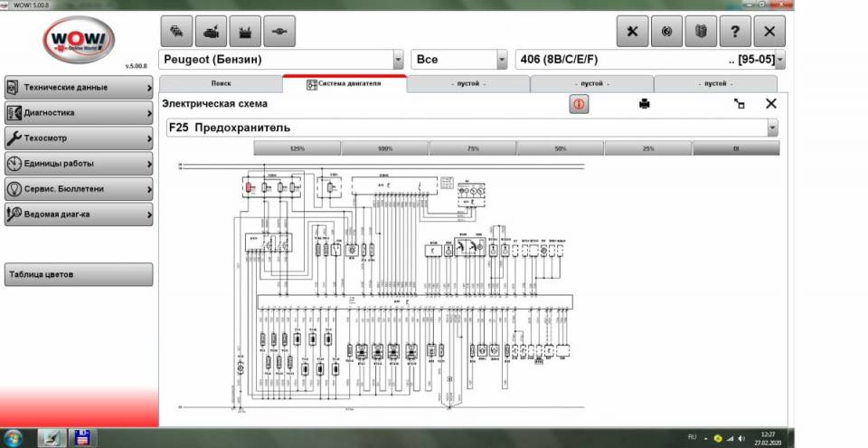Viewport: 868px width, 448px height.
Task: Open the Peugeot manufacturer dropdown
Action: [398, 61]
